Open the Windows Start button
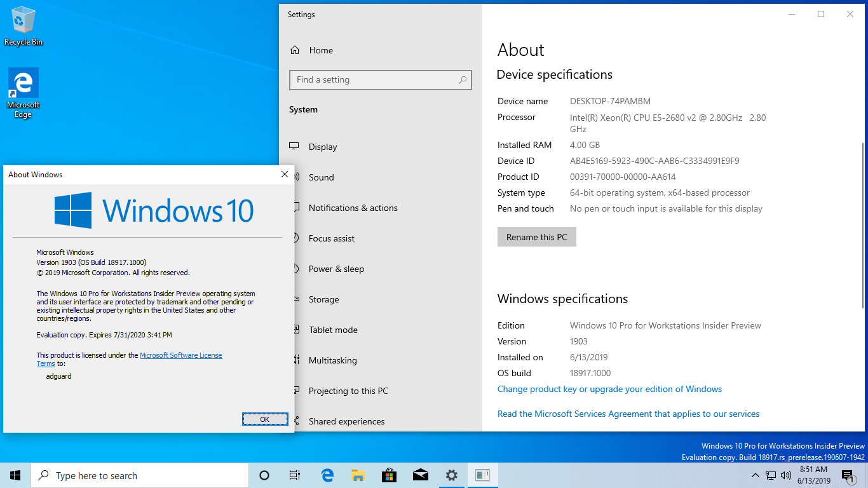The image size is (868, 488). pos(15,475)
